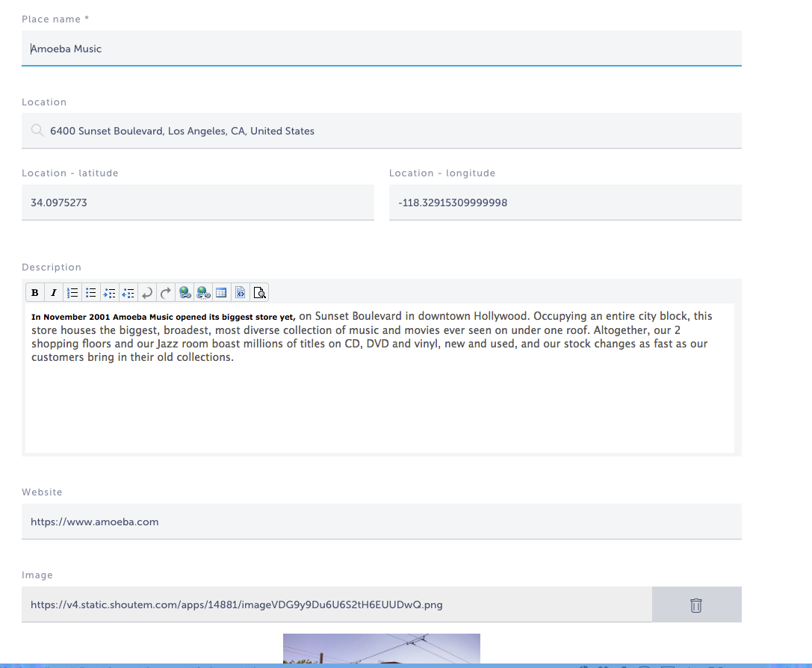Decrease indent in description editor
Image resolution: width=812 pixels, height=668 pixels.
pos(128,293)
